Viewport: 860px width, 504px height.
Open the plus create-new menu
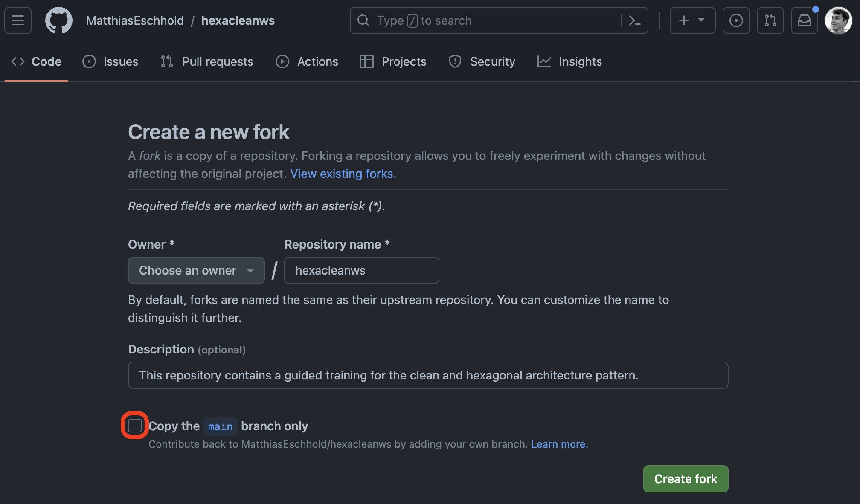point(692,20)
